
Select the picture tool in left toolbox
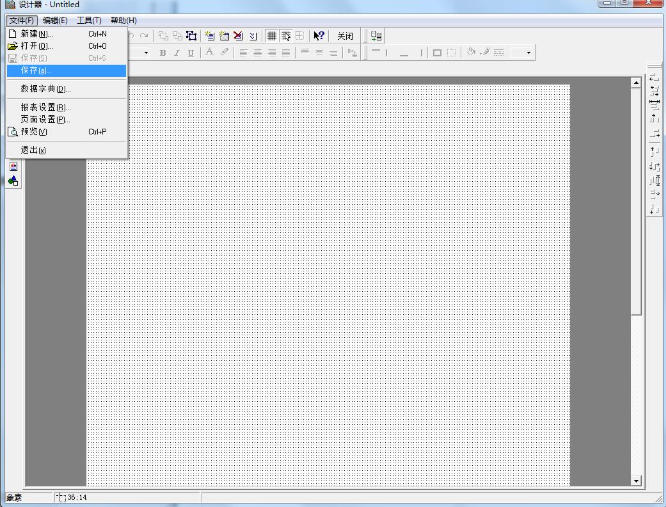13,167
